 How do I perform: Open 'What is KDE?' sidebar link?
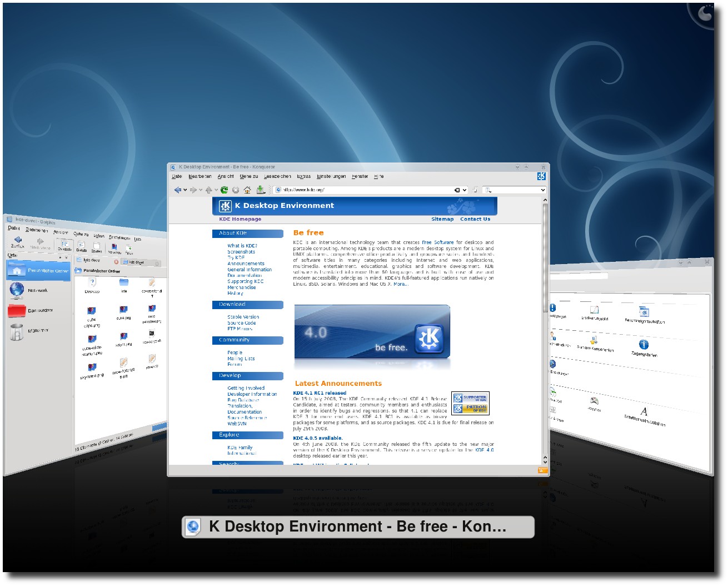242,246
